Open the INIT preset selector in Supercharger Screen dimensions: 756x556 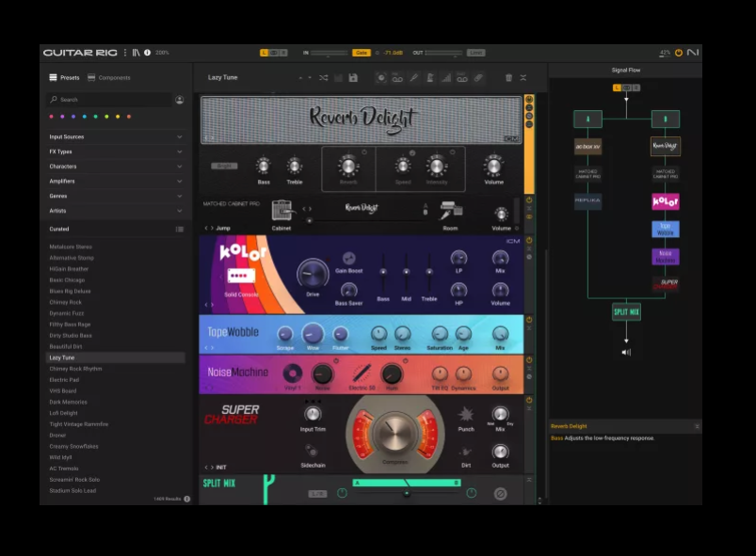(x=216, y=468)
